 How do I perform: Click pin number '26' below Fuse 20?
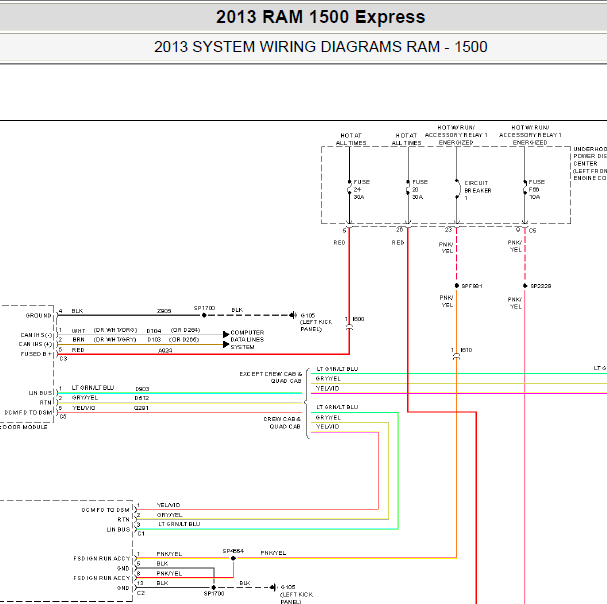(x=400, y=230)
